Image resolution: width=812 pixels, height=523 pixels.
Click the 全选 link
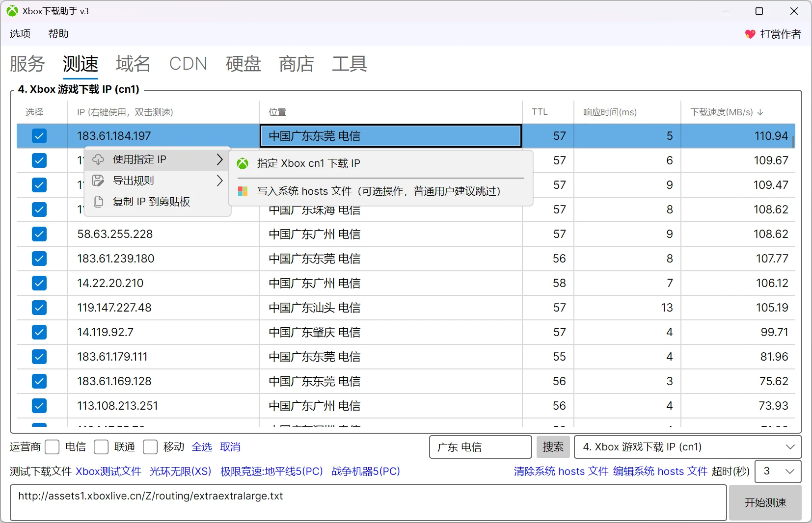202,447
